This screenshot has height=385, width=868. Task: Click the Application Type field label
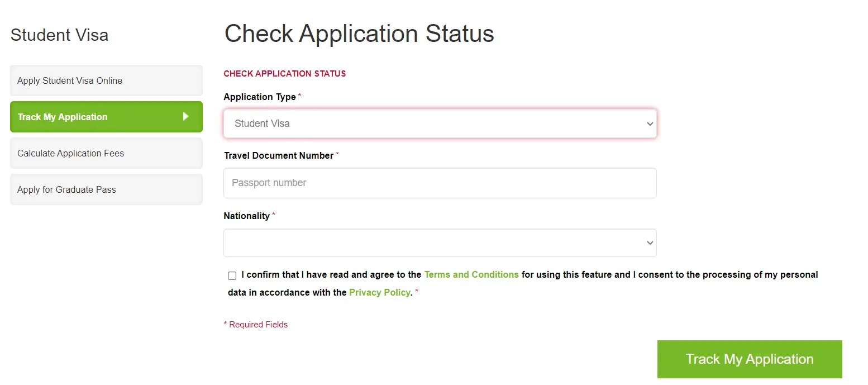(x=260, y=97)
